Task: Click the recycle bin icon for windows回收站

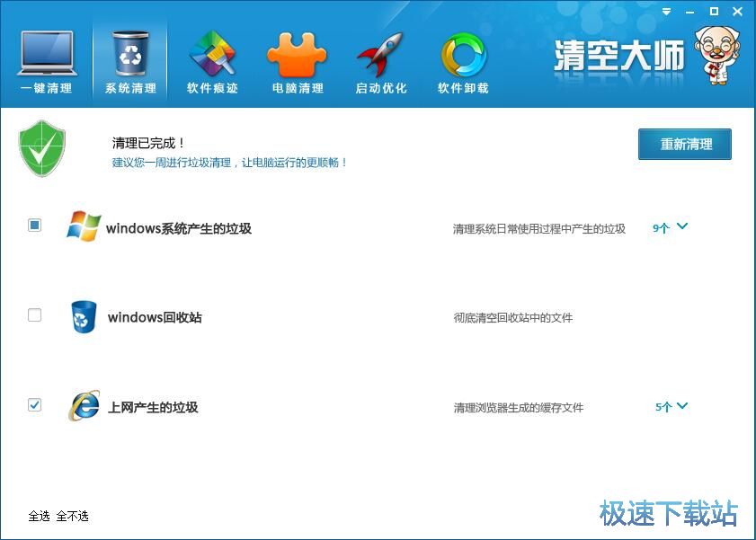Action: [83, 316]
